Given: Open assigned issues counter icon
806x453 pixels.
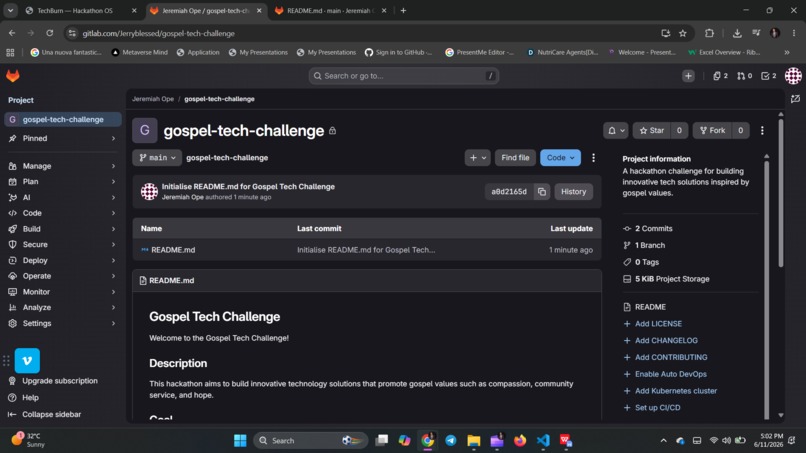Looking at the screenshot, I should click(x=720, y=76).
